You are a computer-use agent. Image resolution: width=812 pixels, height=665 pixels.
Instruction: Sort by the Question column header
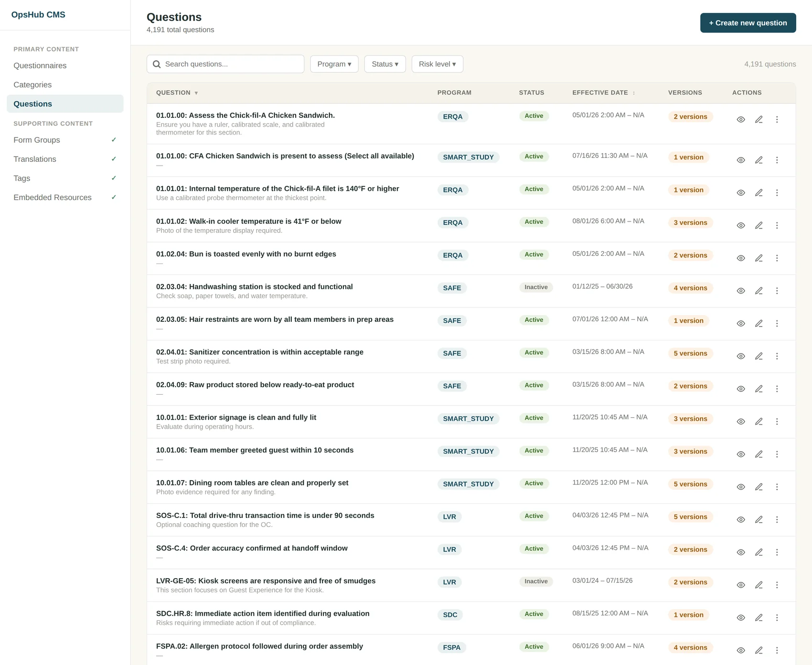[177, 93]
